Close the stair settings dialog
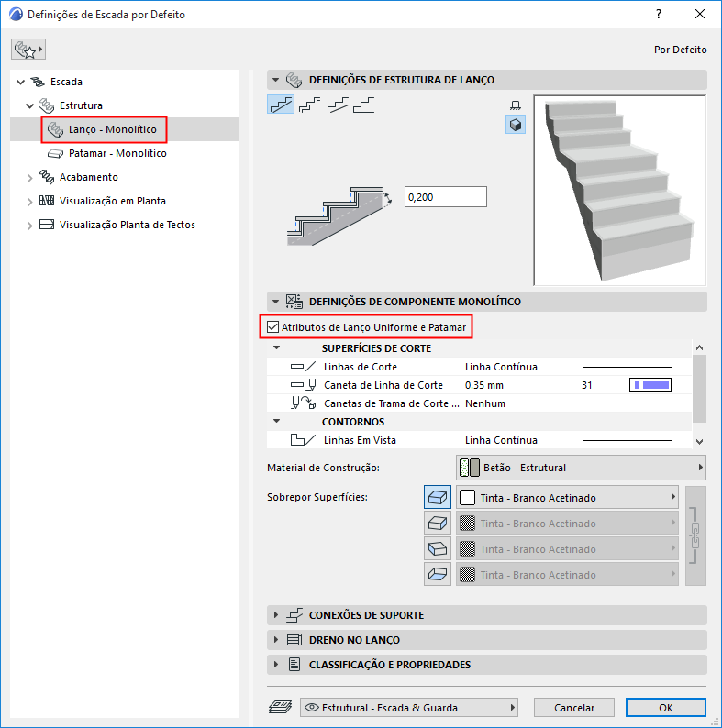 click(x=700, y=14)
